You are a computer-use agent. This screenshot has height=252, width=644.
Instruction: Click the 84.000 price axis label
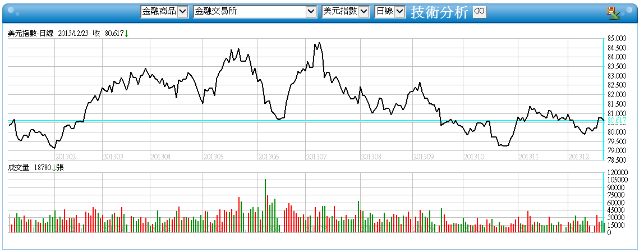(x=617, y=57)
